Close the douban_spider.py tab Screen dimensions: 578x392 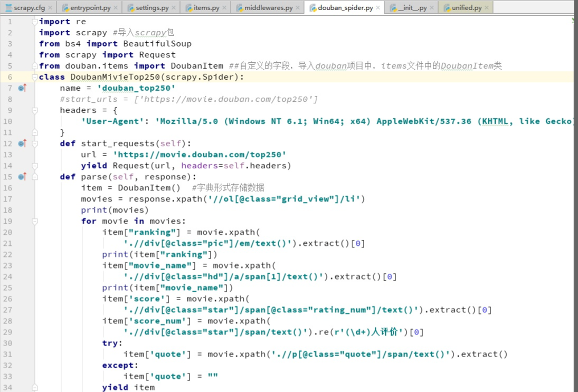click(378, 7)
